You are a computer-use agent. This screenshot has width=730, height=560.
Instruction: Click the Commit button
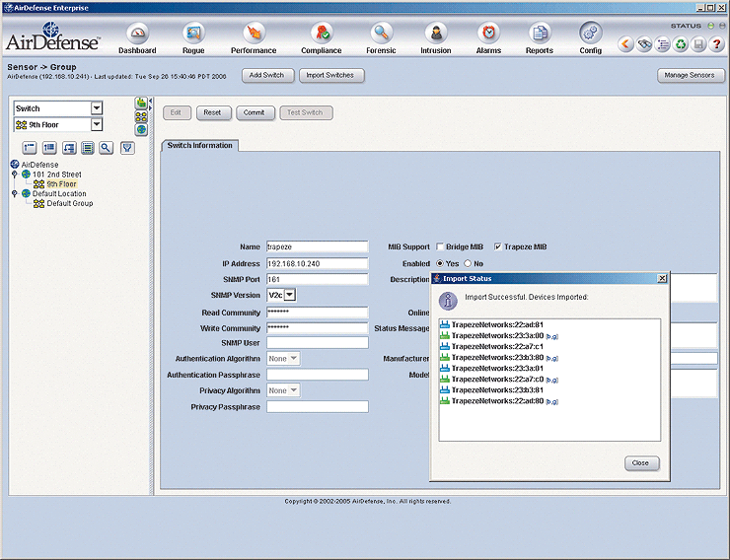click(x=255, y=112)
